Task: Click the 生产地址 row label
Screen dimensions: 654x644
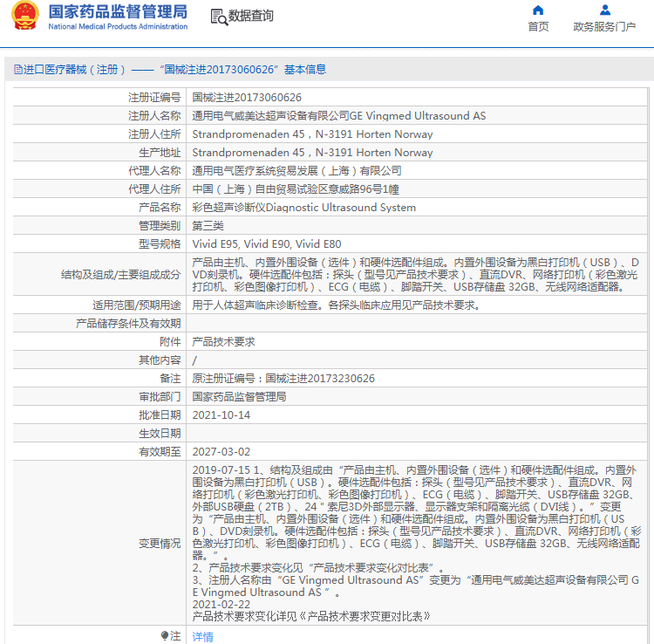Action: point(160,153)
